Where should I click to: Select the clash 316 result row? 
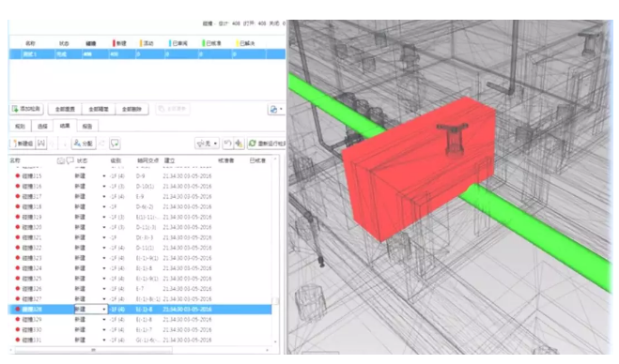[x=140, y=186]
